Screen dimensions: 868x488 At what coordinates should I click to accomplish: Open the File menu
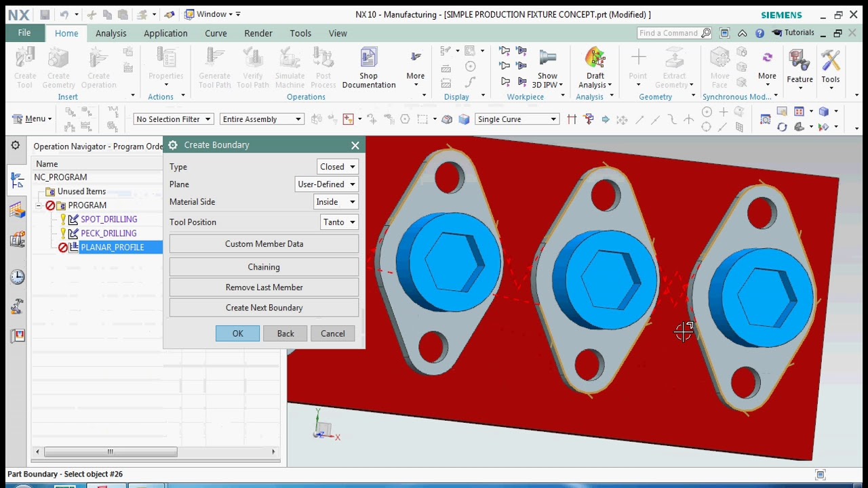coord(24,33)
